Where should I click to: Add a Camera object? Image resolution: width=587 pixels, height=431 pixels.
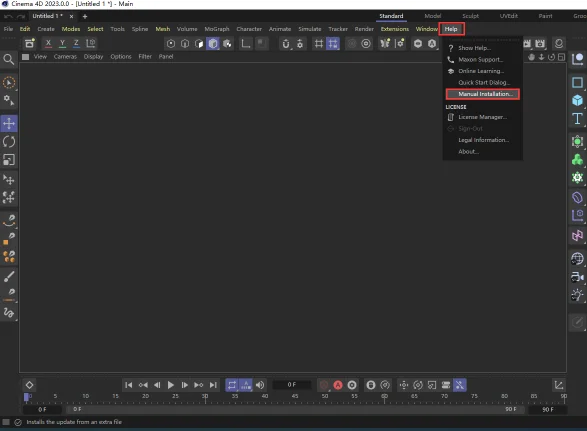tap(577, 277)
